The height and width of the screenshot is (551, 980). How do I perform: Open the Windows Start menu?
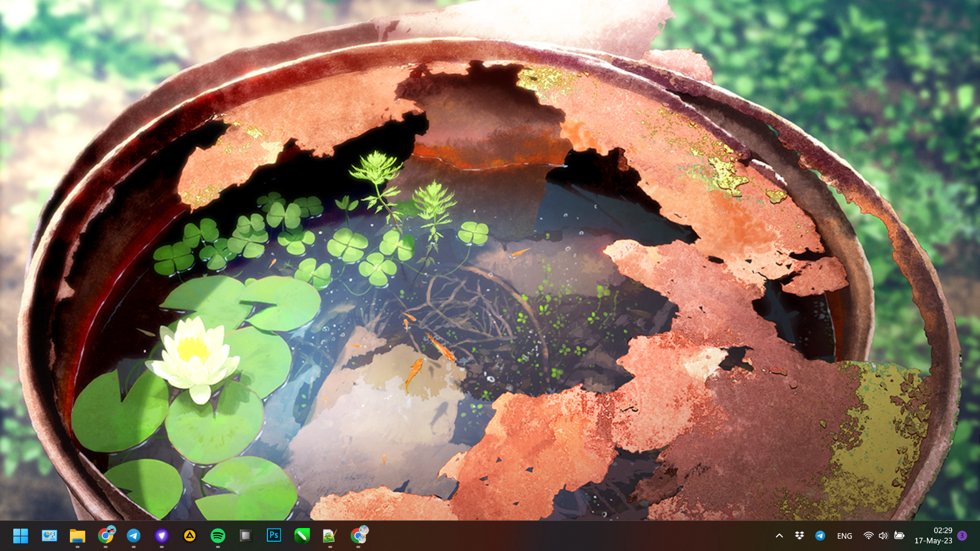(21, 536)
